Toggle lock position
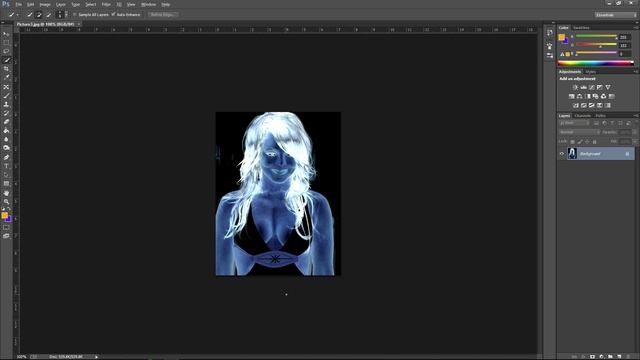The image size is (640, 360). coord(587,142)
